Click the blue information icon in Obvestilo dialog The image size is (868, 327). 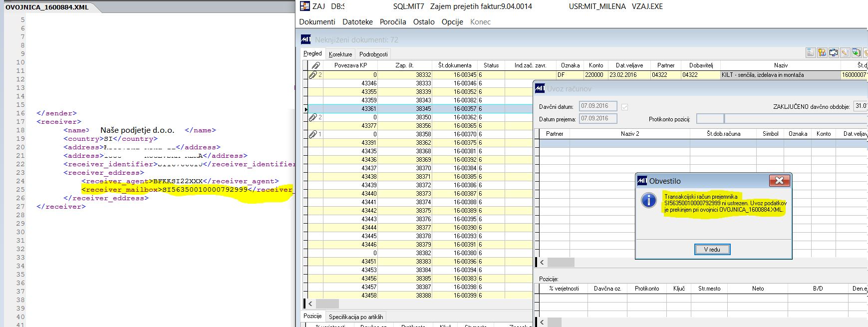click(648, 201)
